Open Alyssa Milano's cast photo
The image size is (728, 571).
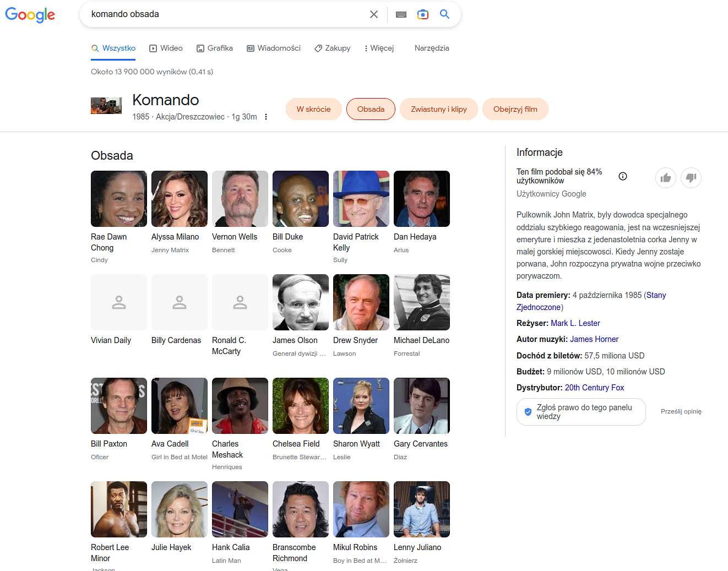click(x=180, y=199)
